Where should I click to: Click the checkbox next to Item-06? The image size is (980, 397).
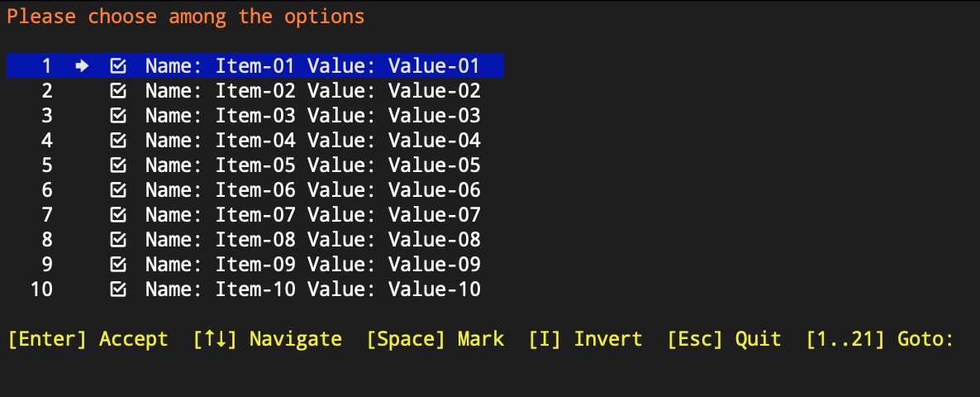pyautogui.click(x=118, y=189)
